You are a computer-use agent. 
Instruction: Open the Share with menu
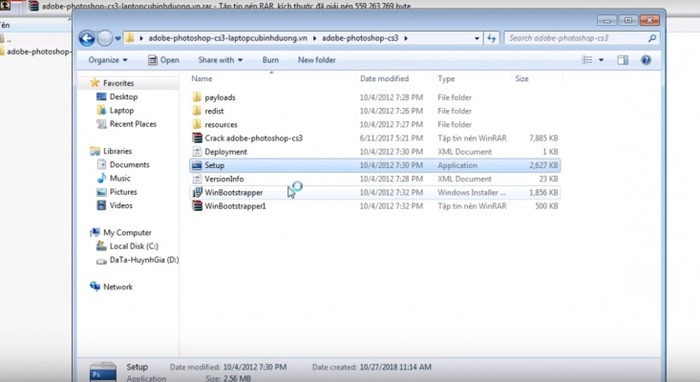[x=220, y=60]
